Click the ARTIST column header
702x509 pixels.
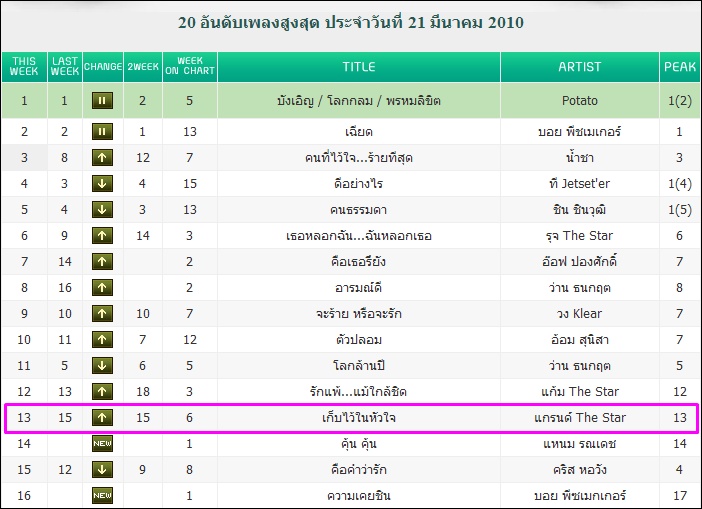click(x=579, y=67)
